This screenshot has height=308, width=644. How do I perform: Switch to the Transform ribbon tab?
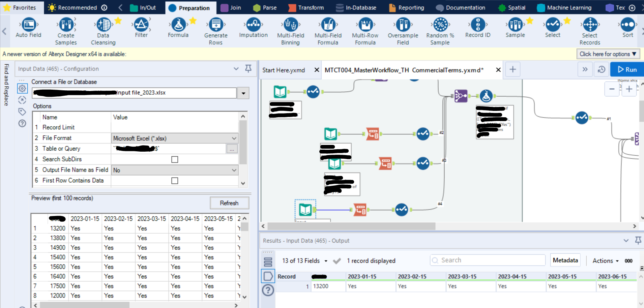[306, 7]
